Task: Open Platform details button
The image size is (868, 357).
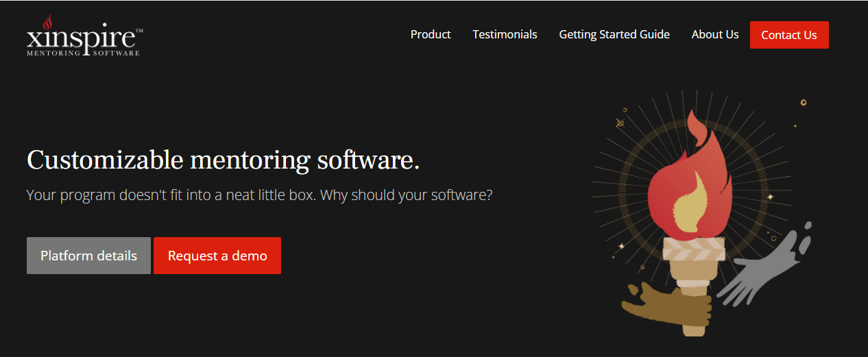Action: 88,256
